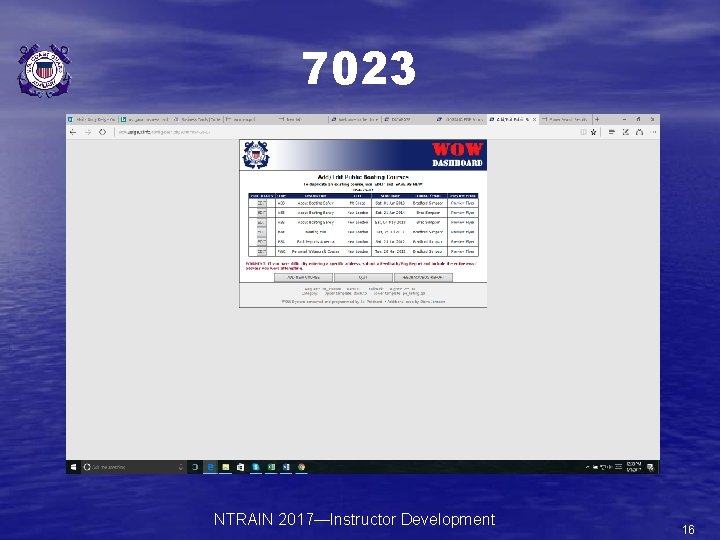Click 'Personal Watercraft Course' description cell

pos(315,252)
